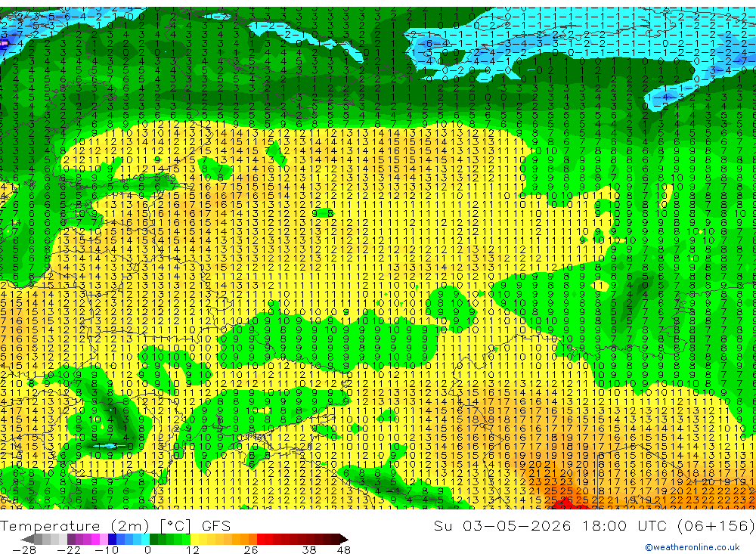Click the legend label '-22'
Viewport: 756px width, 554px height.
[x=69, y=550]
